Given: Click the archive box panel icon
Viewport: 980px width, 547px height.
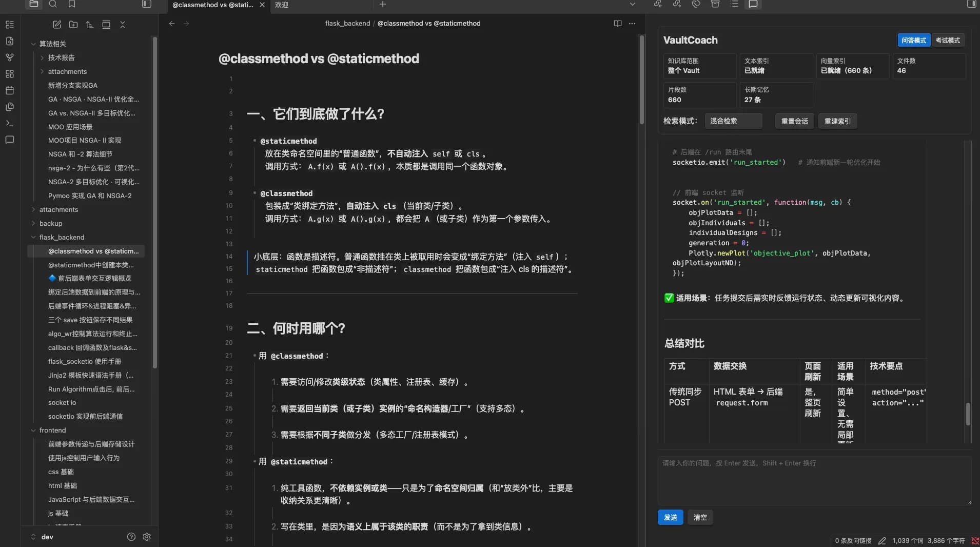Looking at the screenshot, I should pyautogui.click(x=715, y=4).
